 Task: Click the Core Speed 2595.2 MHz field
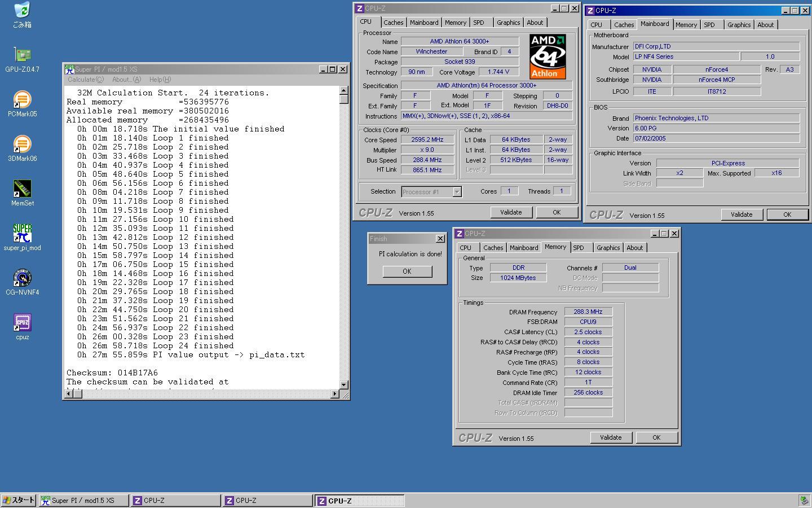click(x=427, y=139)
